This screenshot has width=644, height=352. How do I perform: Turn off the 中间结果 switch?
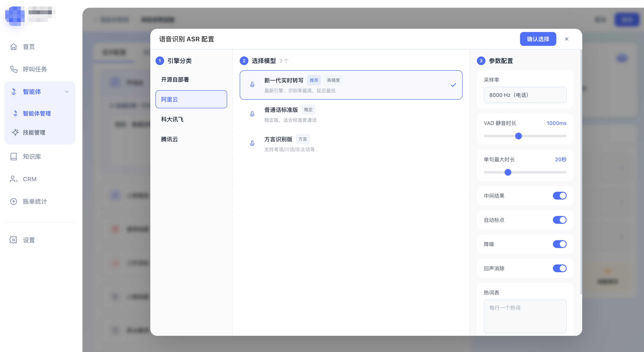pos(559,196)
